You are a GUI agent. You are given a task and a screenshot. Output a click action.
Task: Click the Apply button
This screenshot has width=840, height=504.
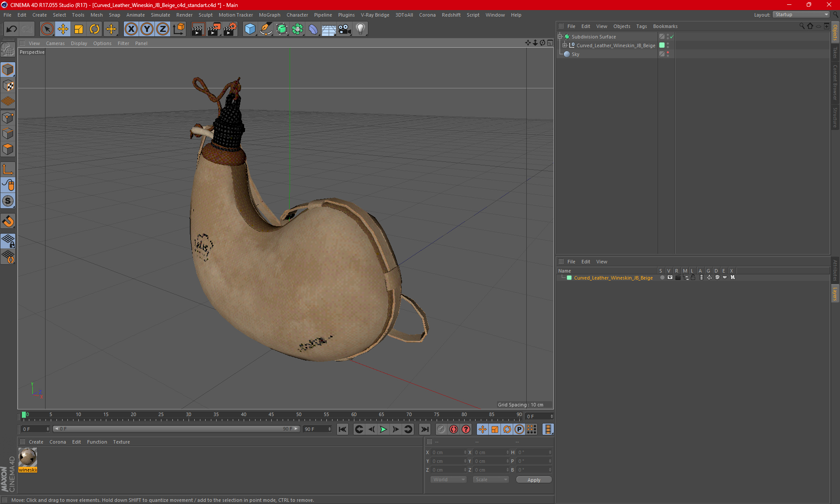(x=534, y=480)
